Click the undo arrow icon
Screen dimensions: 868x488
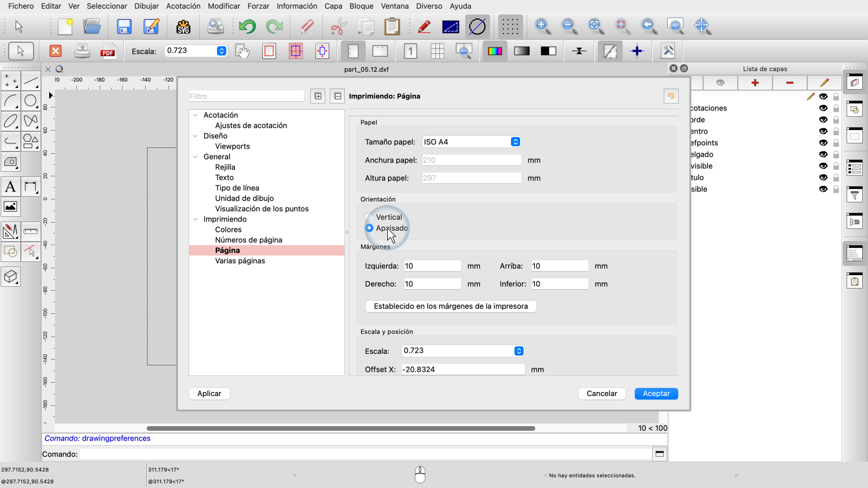[x=247, y=27]
